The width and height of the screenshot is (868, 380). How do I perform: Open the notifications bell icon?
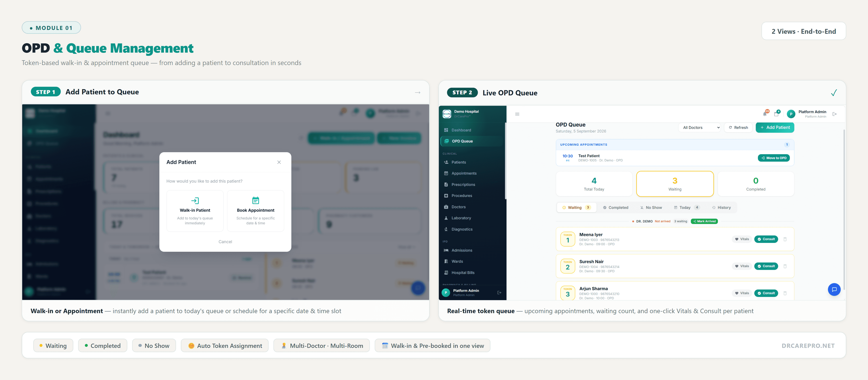765,114
